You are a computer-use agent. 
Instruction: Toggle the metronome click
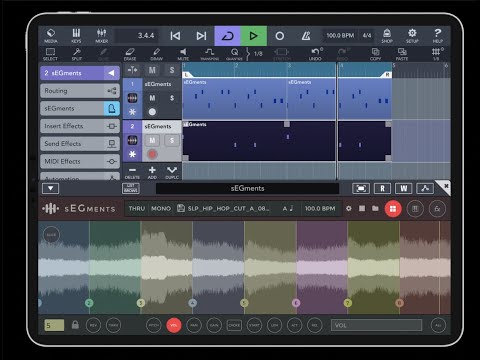(x=306, y=36)
